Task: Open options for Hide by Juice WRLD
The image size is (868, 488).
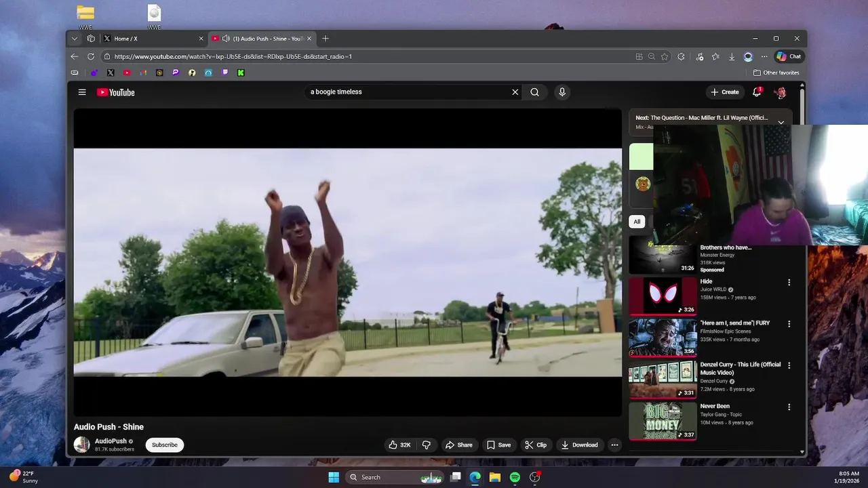Action: coord(789,282)
